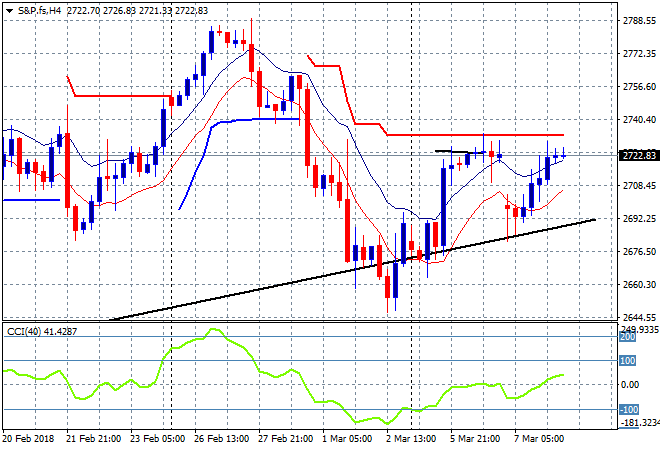The width and height of the screenshot is (660, 450).
Task: Select the 1 Mar 05:00 time label
Action: [x=347, y=439]
